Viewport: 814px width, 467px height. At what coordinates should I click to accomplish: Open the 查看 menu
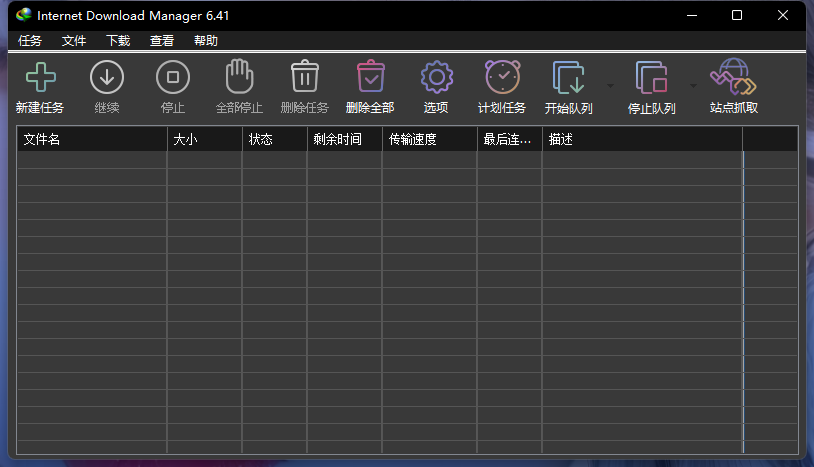tap(162, 40)
